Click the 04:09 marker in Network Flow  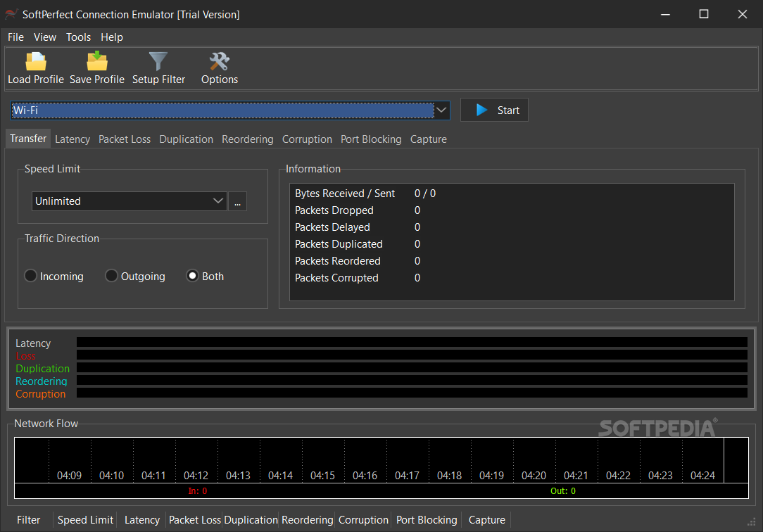click(69, 476)
